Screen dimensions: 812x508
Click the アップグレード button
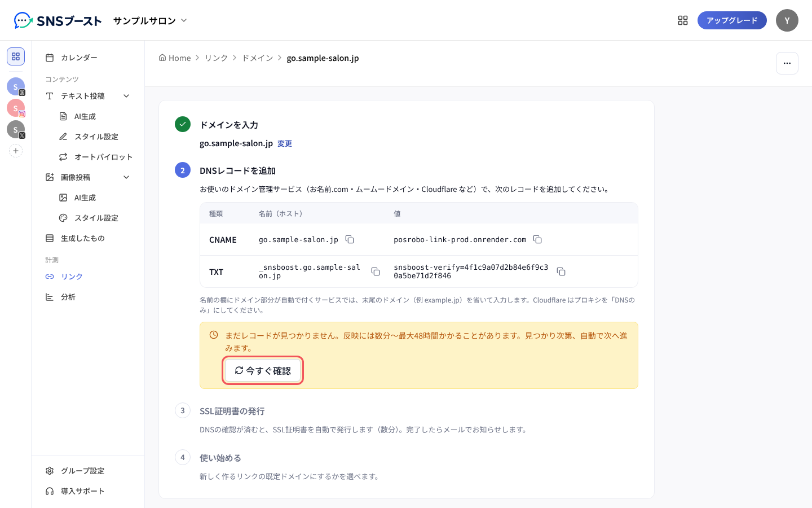tap(732, 20)
